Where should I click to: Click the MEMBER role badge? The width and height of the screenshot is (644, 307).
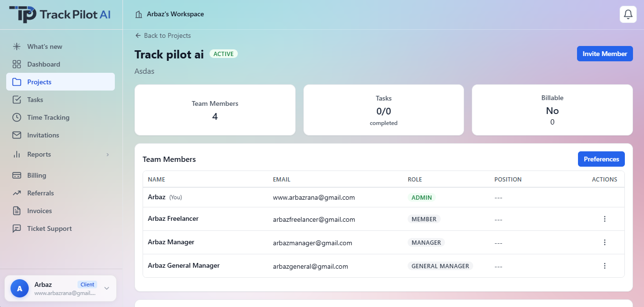pos(424,219)
